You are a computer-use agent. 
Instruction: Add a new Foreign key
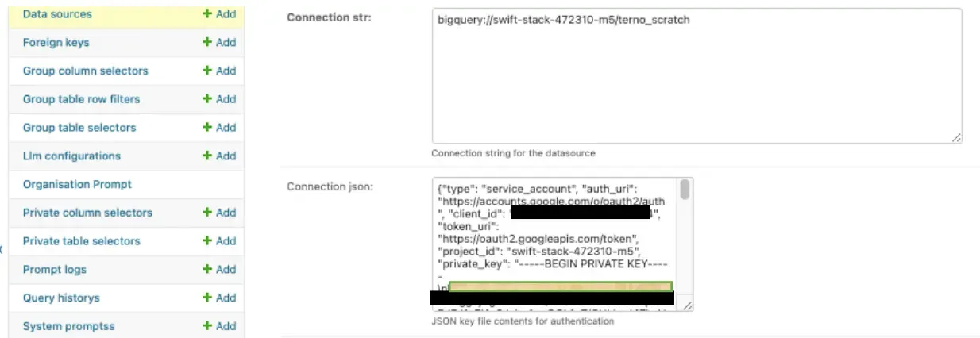click(x=219, y=43)
